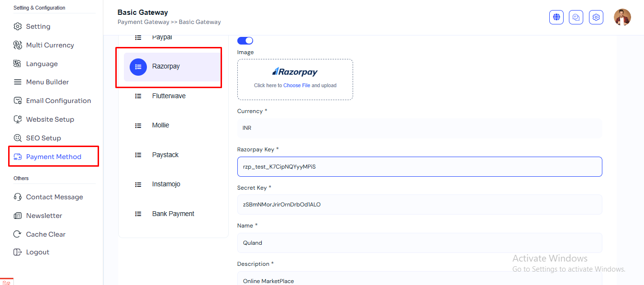Click Logout in the sidebar
This screenshot has width=644, height=285.
tap(37, 252)
